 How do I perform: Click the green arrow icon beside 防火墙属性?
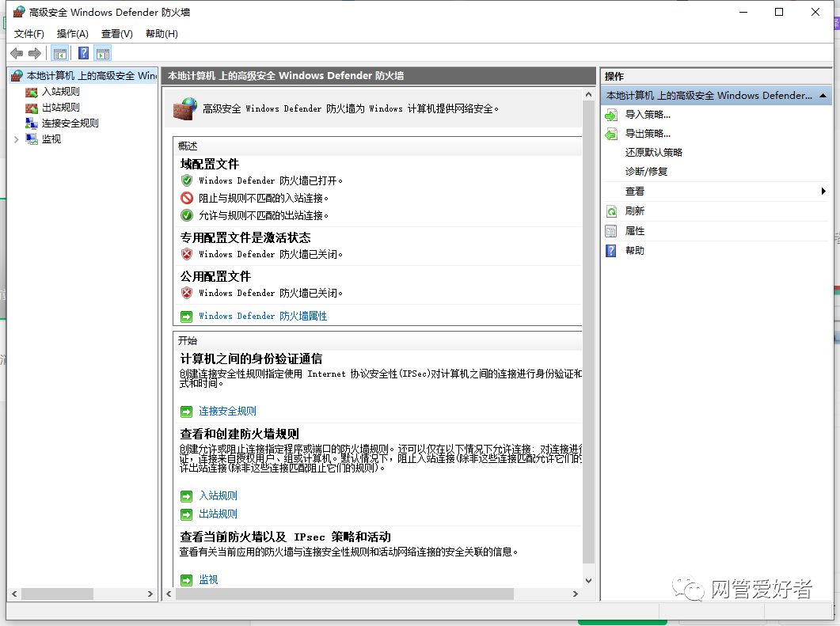(186, 317)
